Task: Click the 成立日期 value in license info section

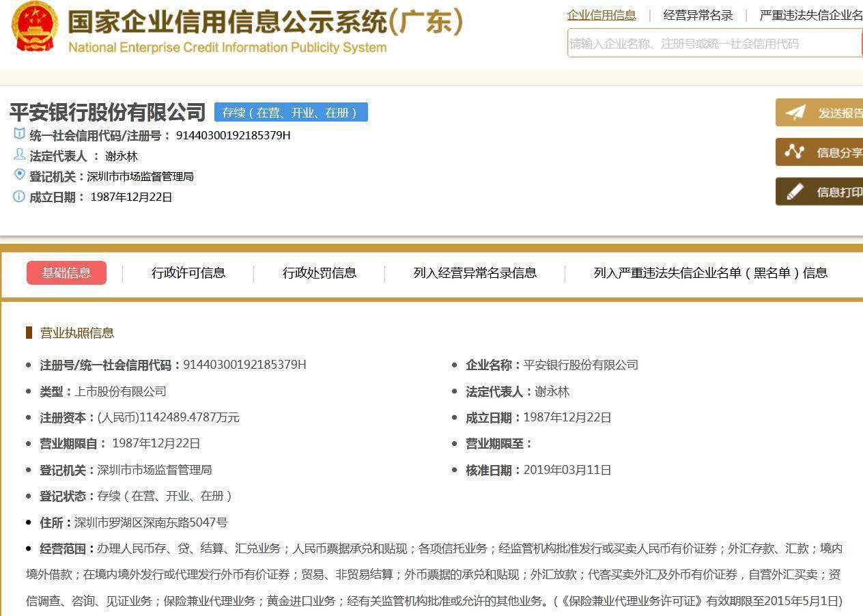Action: click(567, 417)
